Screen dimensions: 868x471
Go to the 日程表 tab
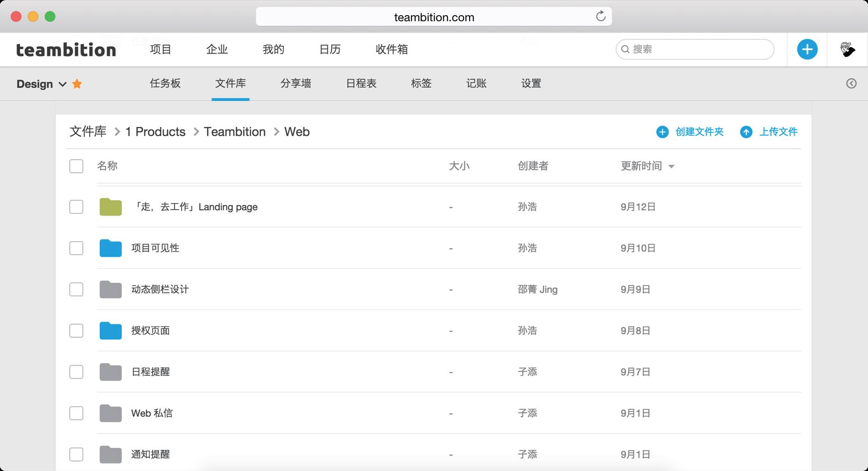click(x=362, y=83)
